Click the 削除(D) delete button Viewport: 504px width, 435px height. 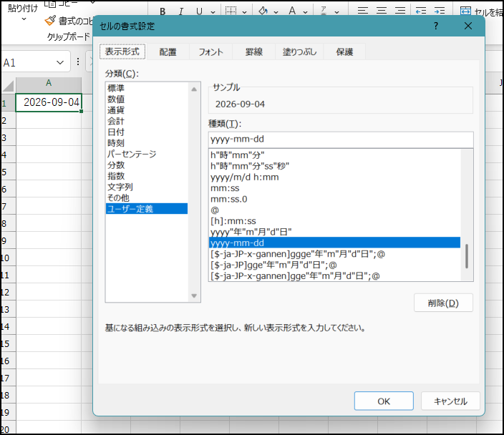[x=443, y=303]
